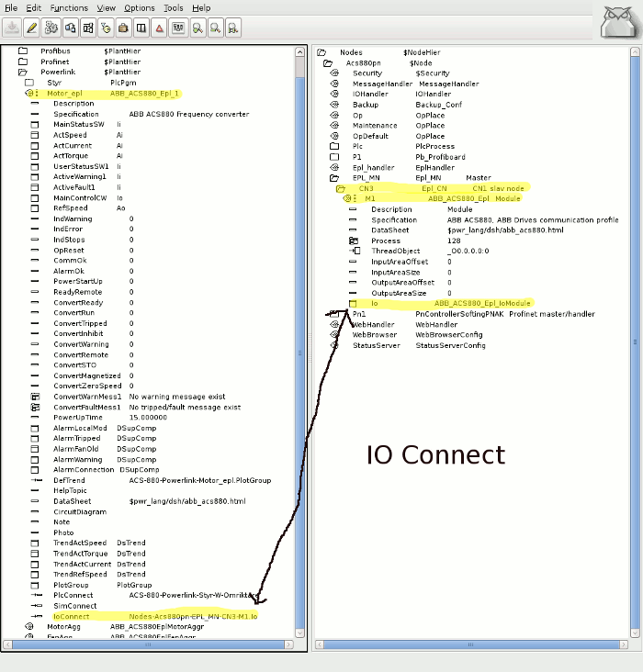
Task: Click the zoom reset magnifier icon
Action: (233, 28)
